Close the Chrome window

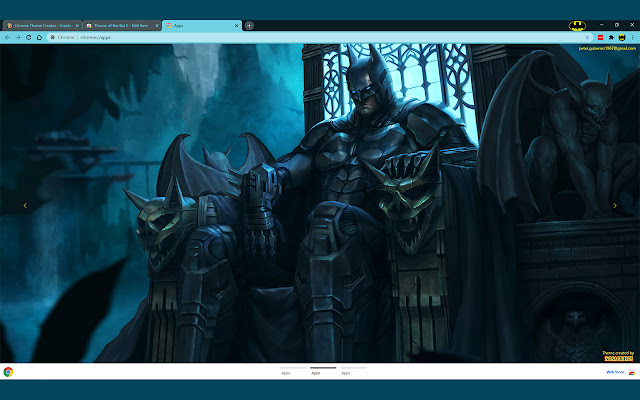point(632,25)
